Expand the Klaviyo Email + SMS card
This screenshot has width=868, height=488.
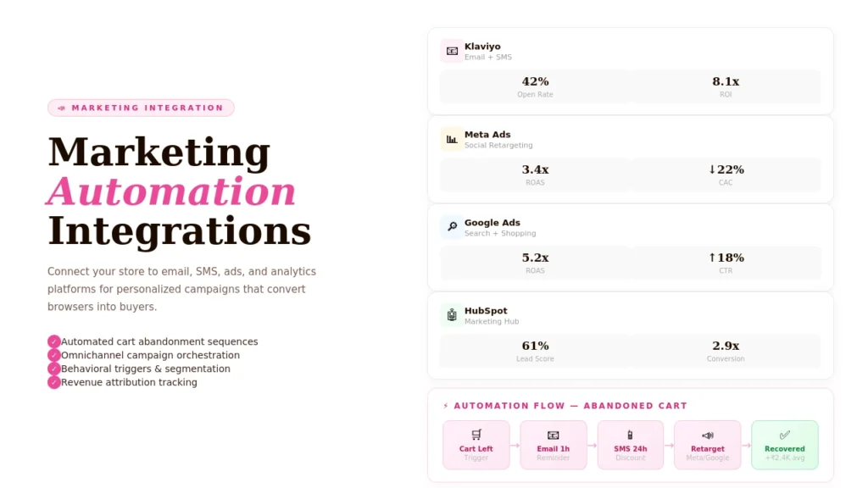[631, 71]
